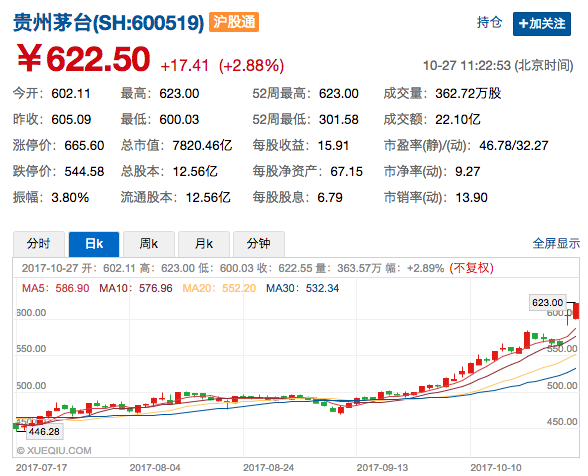This screenshot has height=476, width=588.
Task: Click the 最低 value 600.03
Action: pyautogui.click(x=179, y=120)
